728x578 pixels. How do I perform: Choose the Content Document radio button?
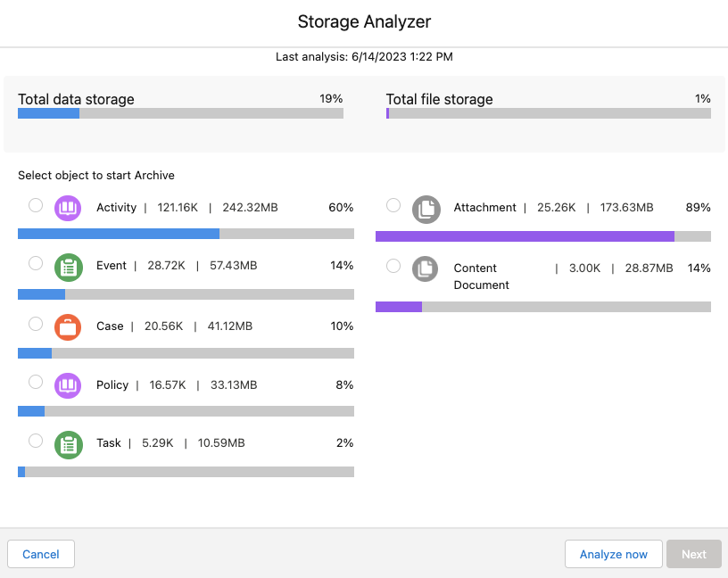pyautogui.click(x=393, y=266)
